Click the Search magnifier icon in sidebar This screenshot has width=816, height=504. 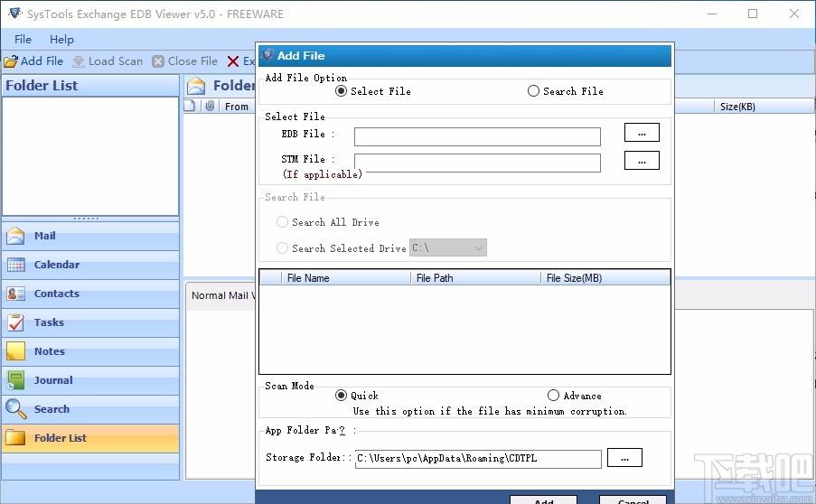coord(15,409)
